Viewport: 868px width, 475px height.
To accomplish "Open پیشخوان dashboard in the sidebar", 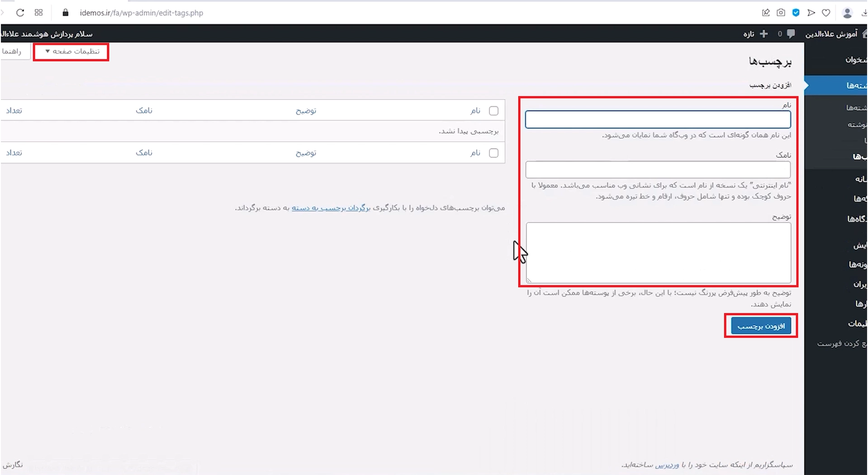I will [x=856, y=60].
